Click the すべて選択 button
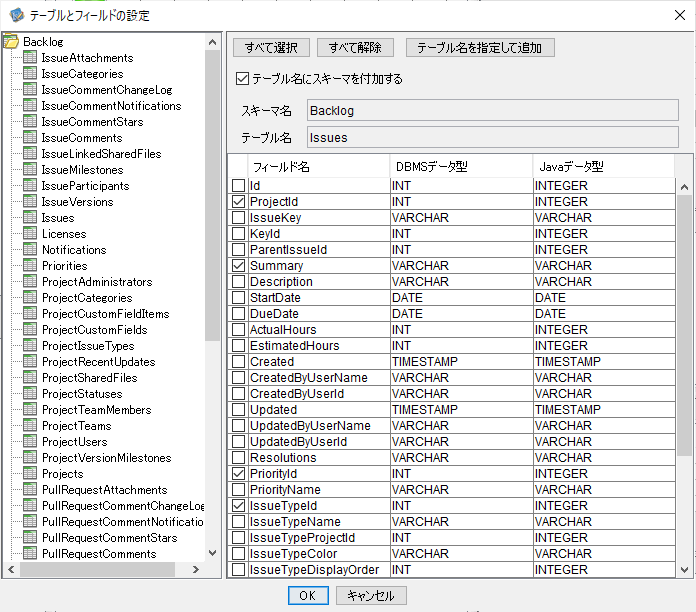This screenshot has height=612, width=696. click(271, 47)
